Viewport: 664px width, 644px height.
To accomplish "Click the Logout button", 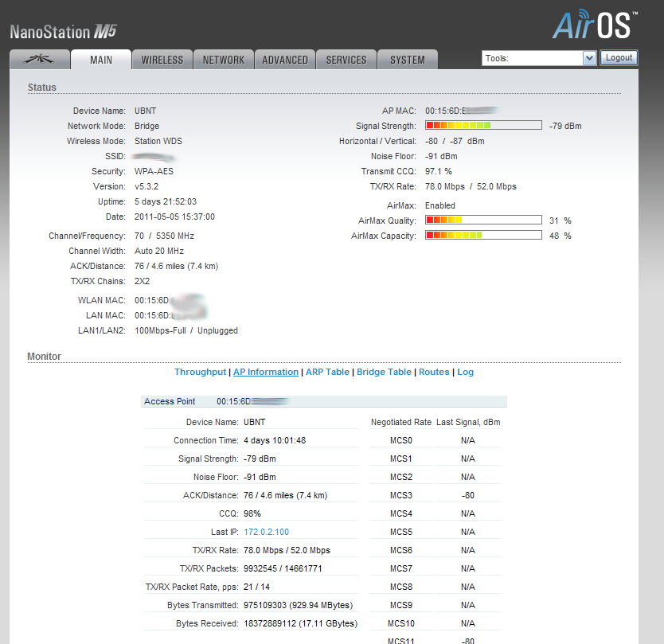I will pos(619,57).
